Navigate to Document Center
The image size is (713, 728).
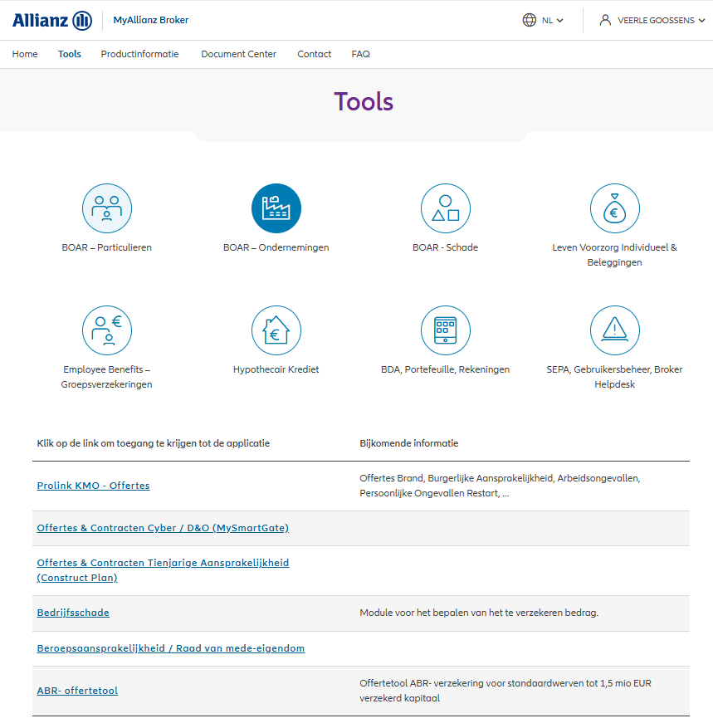tap(238, 54)
